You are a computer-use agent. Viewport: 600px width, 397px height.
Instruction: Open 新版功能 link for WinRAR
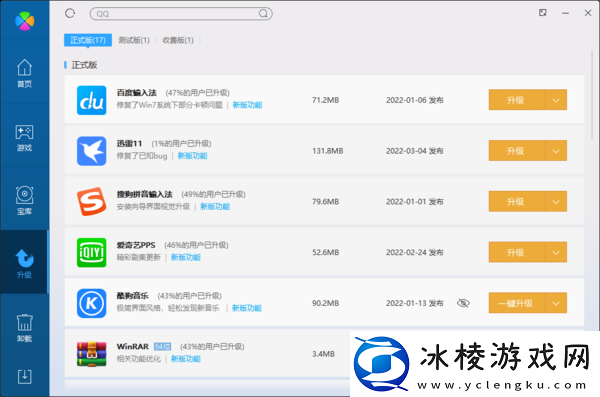(x=186, y=359)
